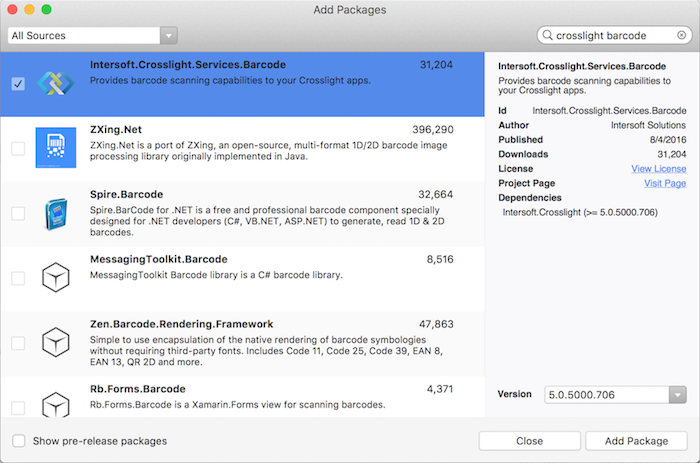Enable Show pre-release packages
The width and height of the screenshot is (700, 463).
click(x=18, y=440)
